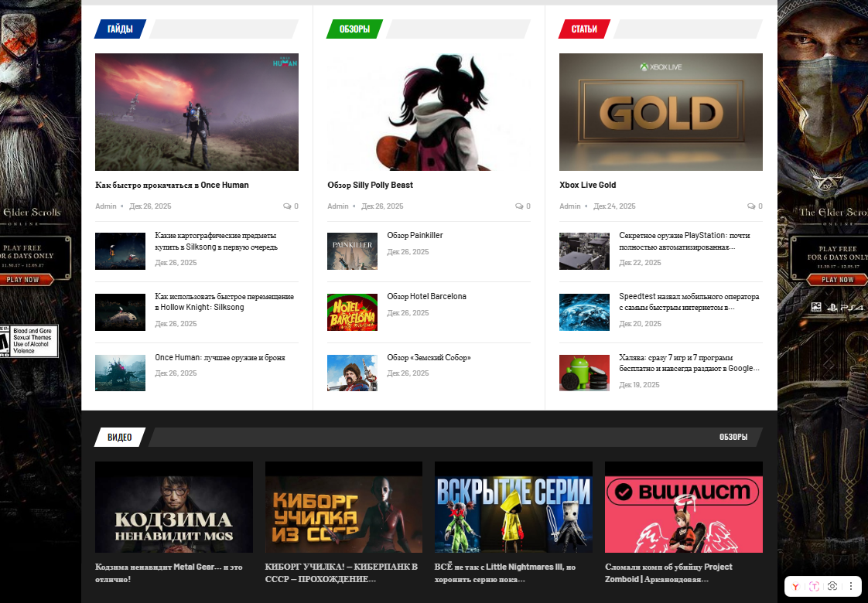Activate text recognition tool in floating toolbar
The height and width of the screenshot is (603, 868).
[x=814, y=587]
